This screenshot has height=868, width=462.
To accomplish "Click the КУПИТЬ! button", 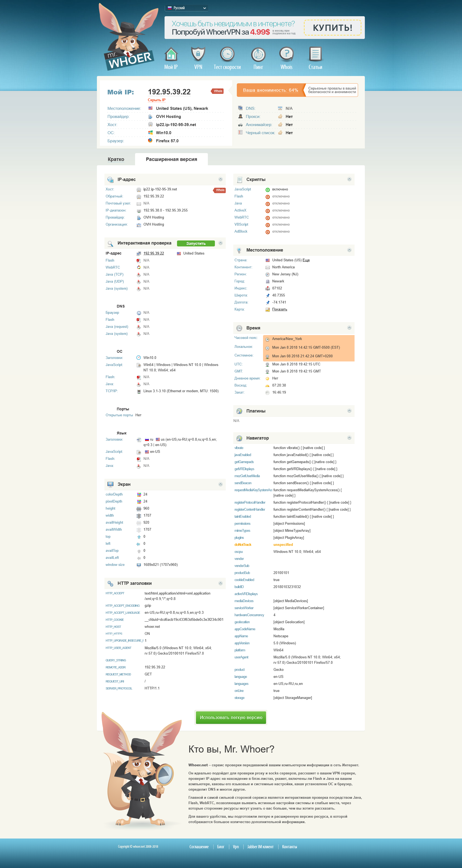I will [333, 28].
